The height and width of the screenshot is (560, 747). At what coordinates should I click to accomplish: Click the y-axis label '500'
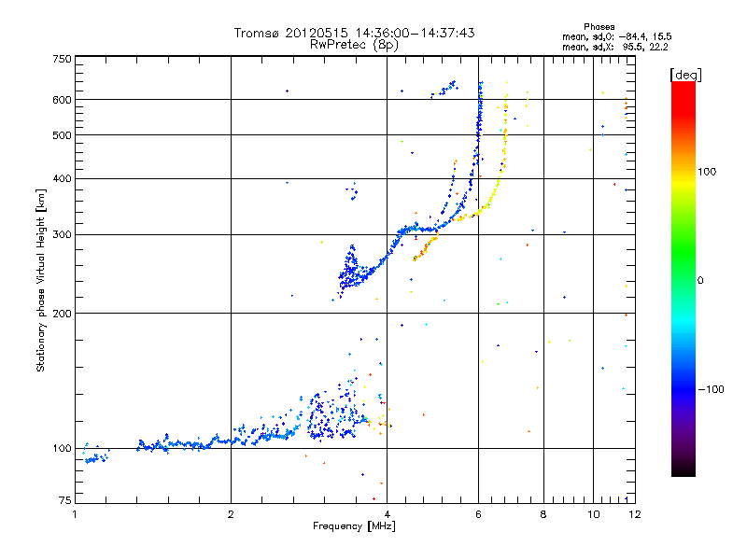[x=62, y=135]
